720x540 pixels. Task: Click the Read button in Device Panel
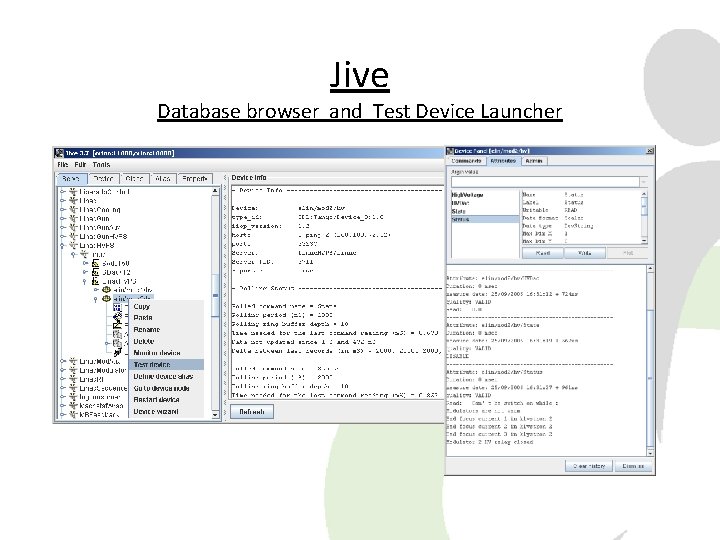(x=543, y=253)
